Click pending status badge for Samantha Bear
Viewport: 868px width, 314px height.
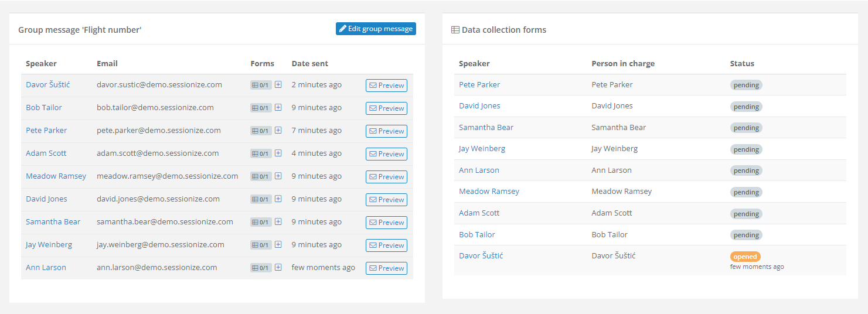[746, 128]
